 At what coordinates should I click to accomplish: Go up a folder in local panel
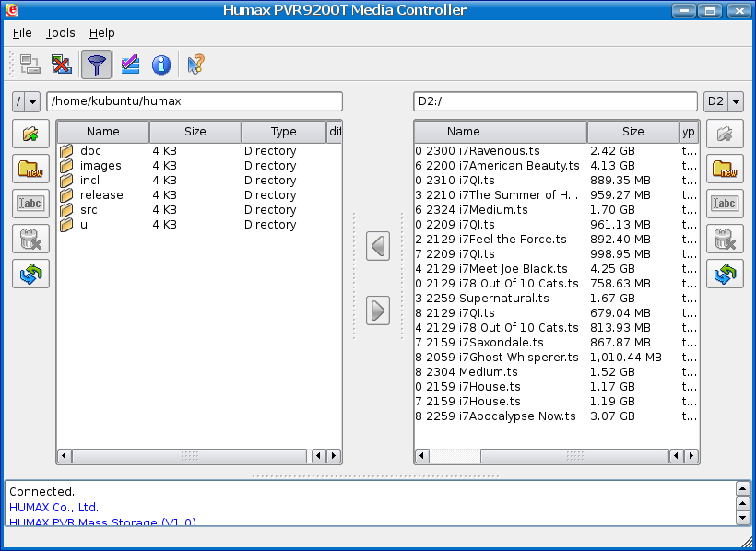click(x=30, y=134)
